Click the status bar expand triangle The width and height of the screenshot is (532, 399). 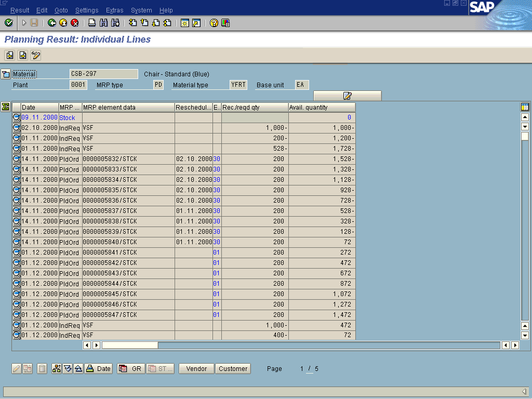524,392
